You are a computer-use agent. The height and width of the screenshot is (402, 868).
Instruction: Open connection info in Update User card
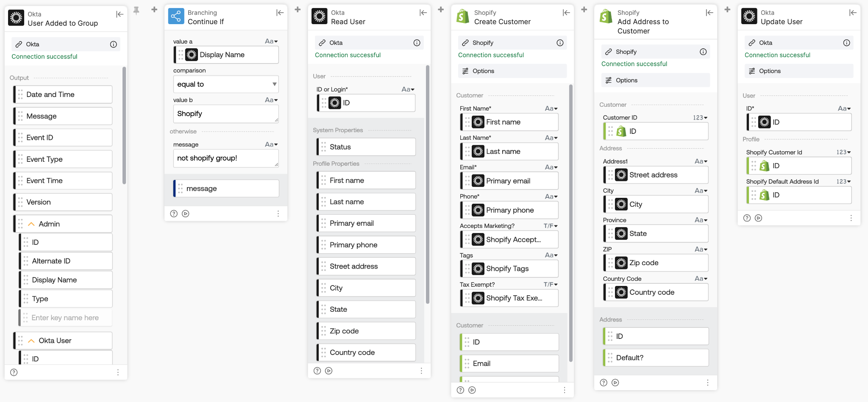pos(847,43)
